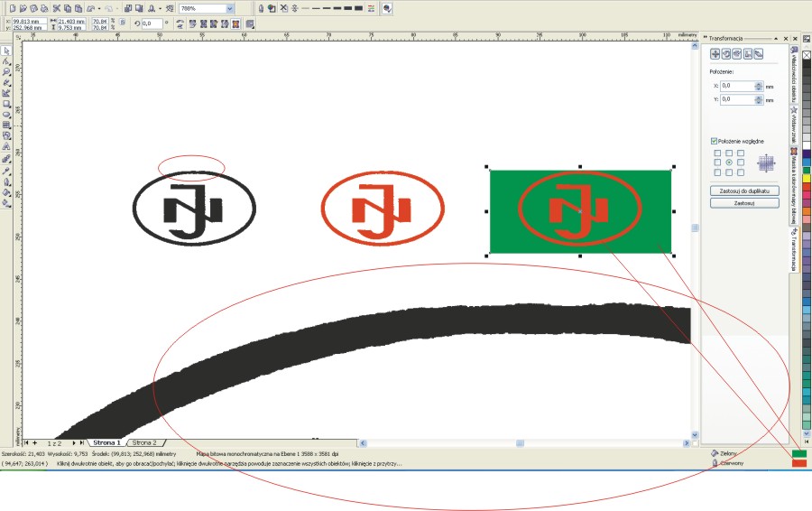Check the top-left anchor point checkbox

tap(718, 153)
